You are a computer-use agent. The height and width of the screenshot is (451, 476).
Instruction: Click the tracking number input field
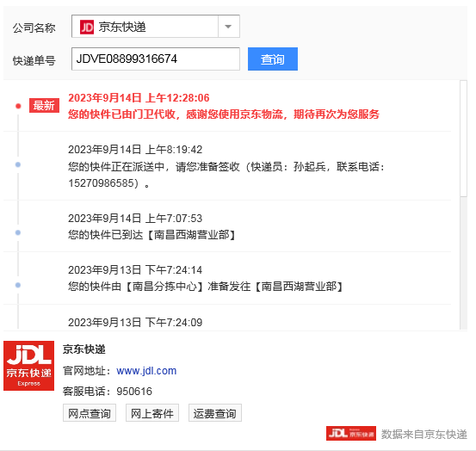pyautogui.click(x=156, y=59)
